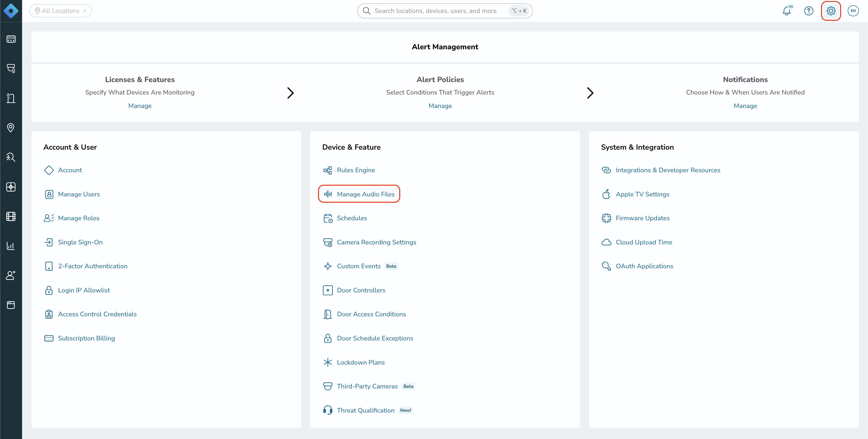The height and width of the screenshot is (439, 868).
Task: Open the EN language selector avatar
Action: click(853, 11)
